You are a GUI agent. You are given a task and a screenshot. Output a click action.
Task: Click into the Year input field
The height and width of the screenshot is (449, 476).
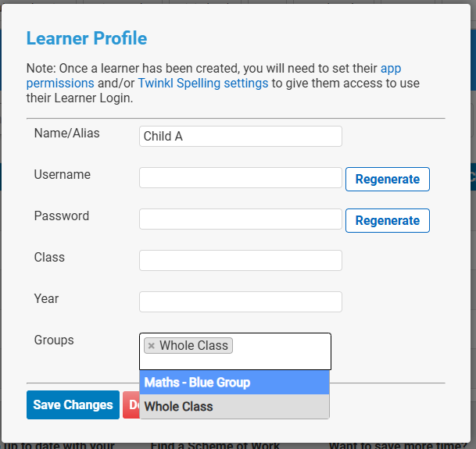click(240, 302)
